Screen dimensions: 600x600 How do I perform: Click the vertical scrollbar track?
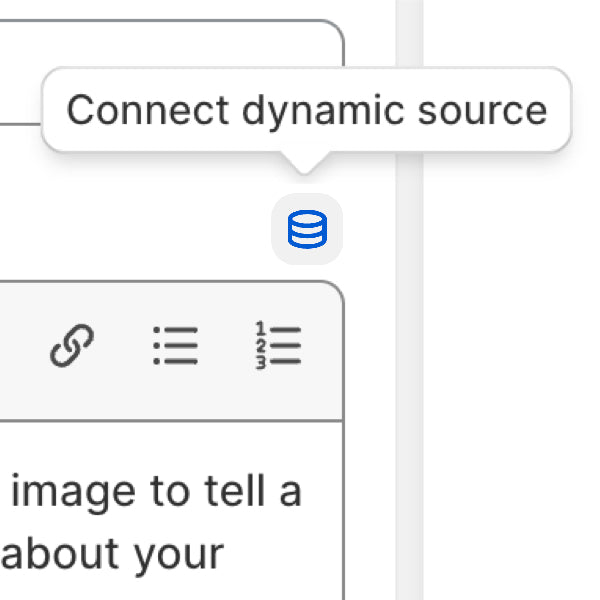[409, 300]
